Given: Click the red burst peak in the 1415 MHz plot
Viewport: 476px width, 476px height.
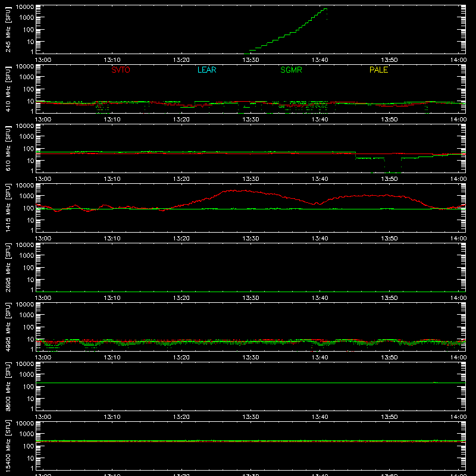Looking at the screenshot, I should click(235, 190).
